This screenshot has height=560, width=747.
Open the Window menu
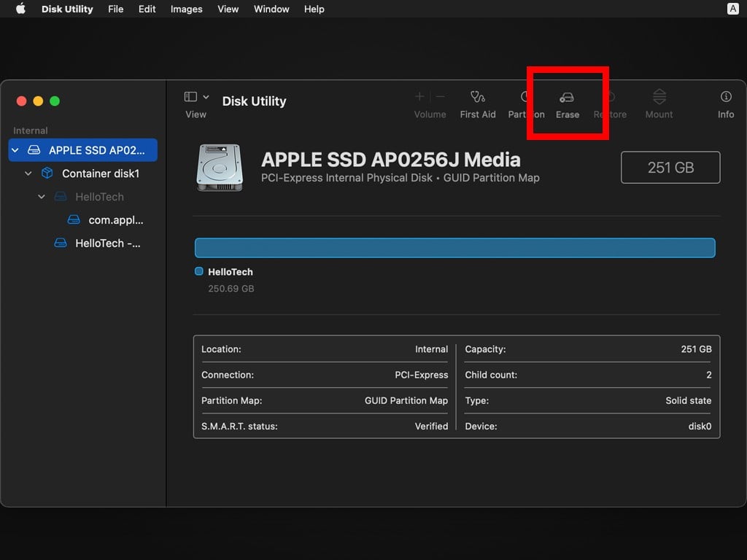click(x=271, y=9)
